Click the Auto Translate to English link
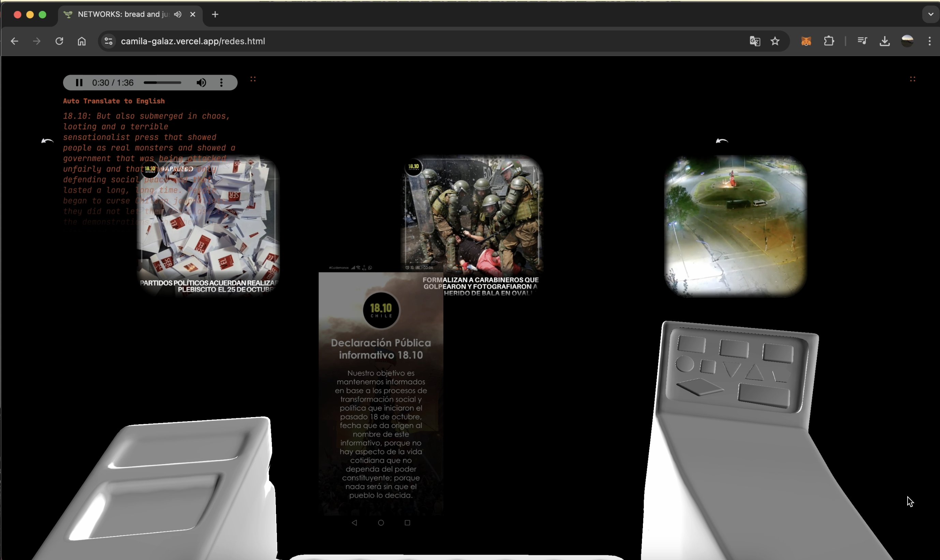 114,101
